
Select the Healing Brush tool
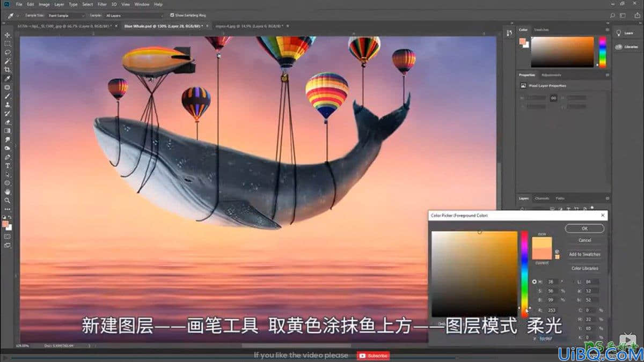point(8,87)
